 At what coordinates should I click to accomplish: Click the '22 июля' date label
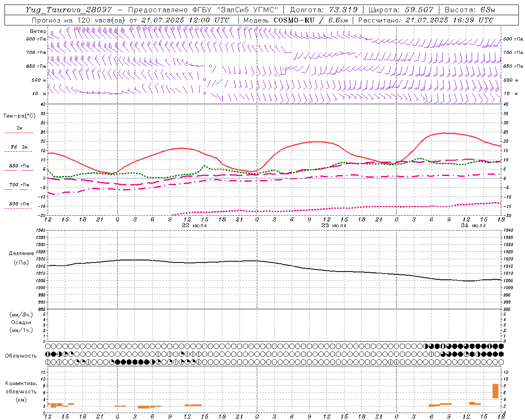tap(194, 226)
